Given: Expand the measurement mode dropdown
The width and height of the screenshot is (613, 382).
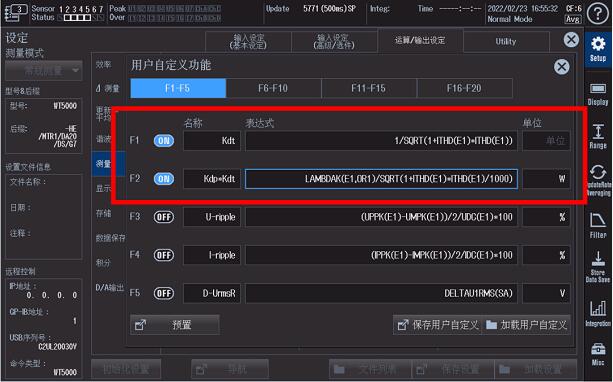Looking at the screenshot, I should 44,71.
